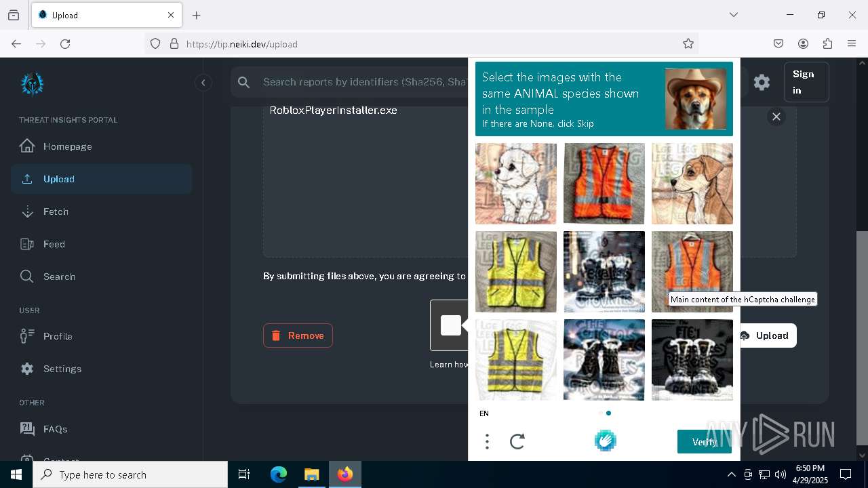
Task: Open the notification center icon
Action: pos(846,474)
